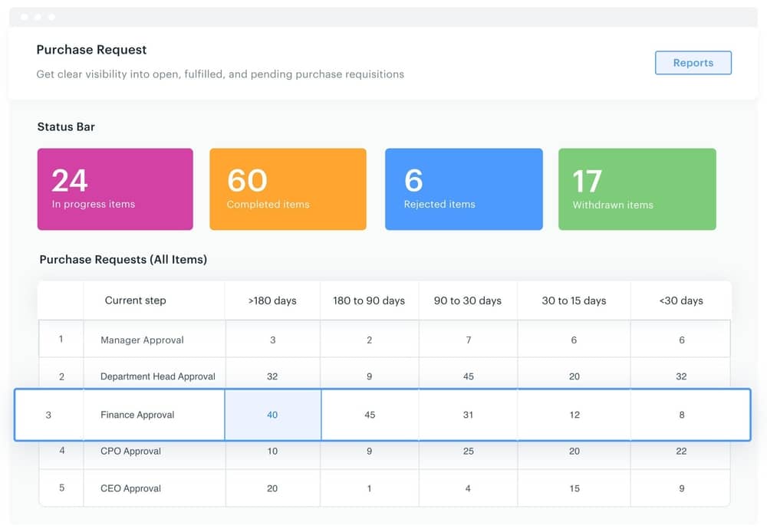This screenshot has width=767, height=532.
Task: Click Finance Approval's 90 to 30 days value 31
Action: click(468, 415)
